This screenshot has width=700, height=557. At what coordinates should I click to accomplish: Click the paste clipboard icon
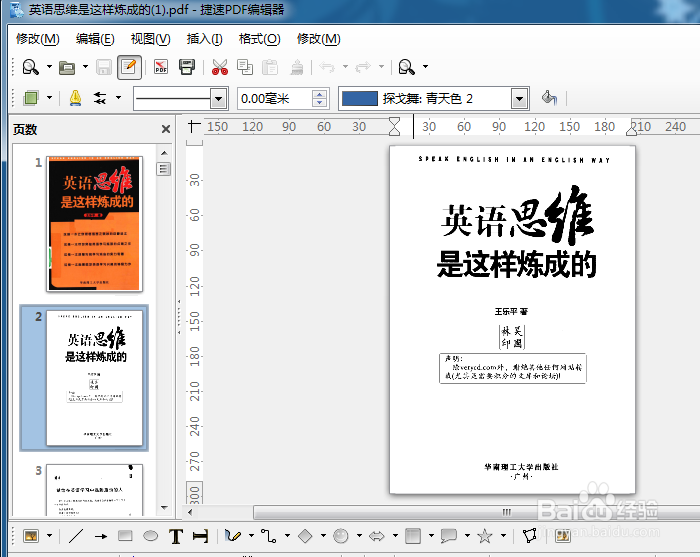tap(270, 67)
